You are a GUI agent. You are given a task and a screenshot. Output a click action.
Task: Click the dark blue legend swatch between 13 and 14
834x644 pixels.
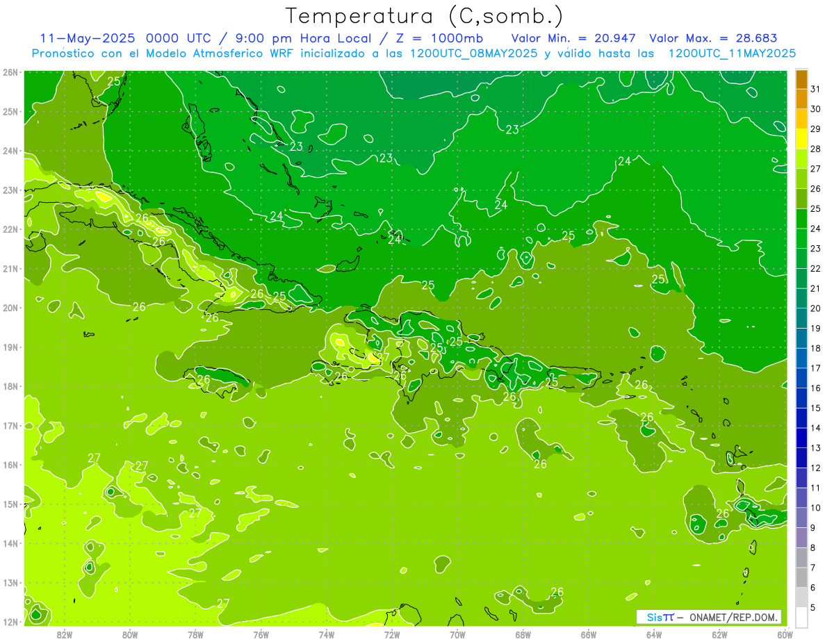point(801,438)
